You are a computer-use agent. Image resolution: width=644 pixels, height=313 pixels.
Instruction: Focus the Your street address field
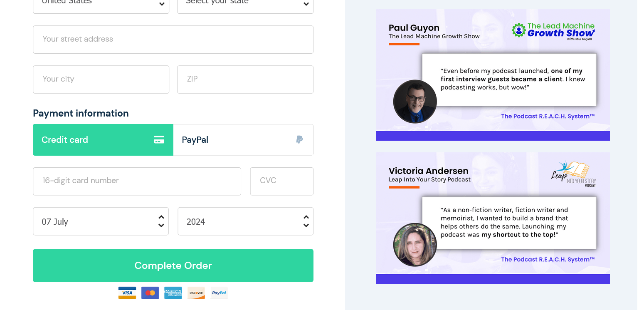click(x=173, y=40)
